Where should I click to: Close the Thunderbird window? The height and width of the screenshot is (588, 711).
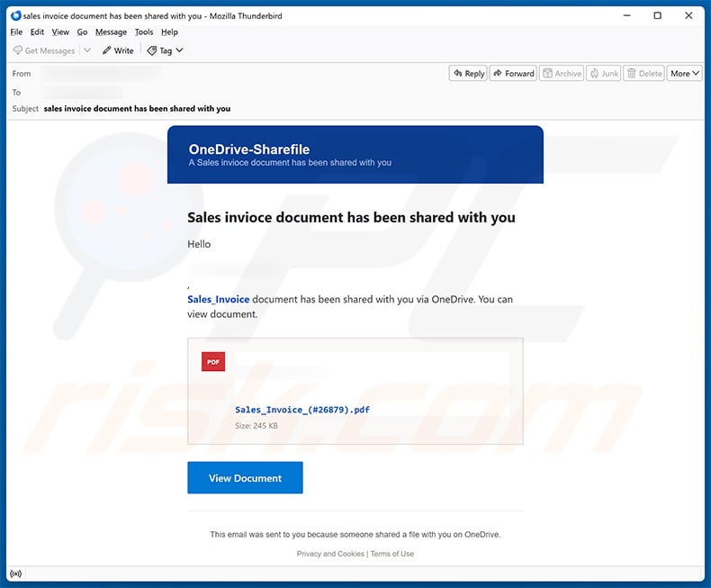(688, 15)
